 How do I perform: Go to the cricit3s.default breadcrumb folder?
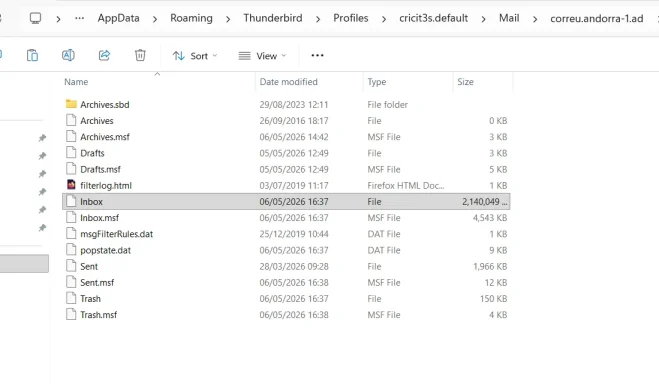[x=434, y=18]
